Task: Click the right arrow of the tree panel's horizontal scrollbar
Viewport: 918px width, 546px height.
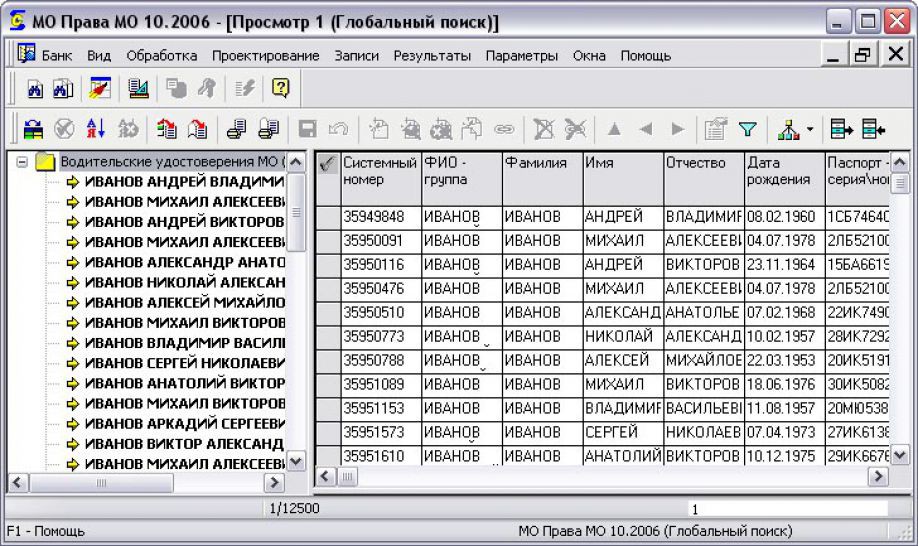Action: click(273, 483)
